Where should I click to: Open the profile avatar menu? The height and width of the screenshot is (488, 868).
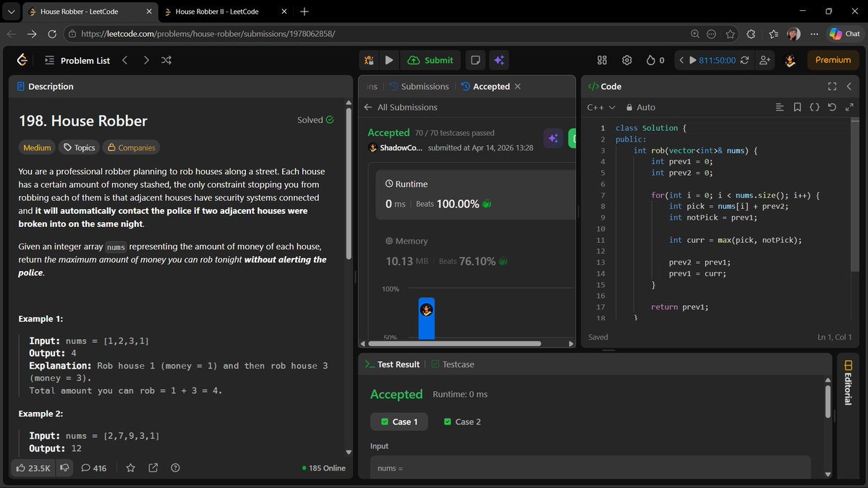(x=791, y=60)
